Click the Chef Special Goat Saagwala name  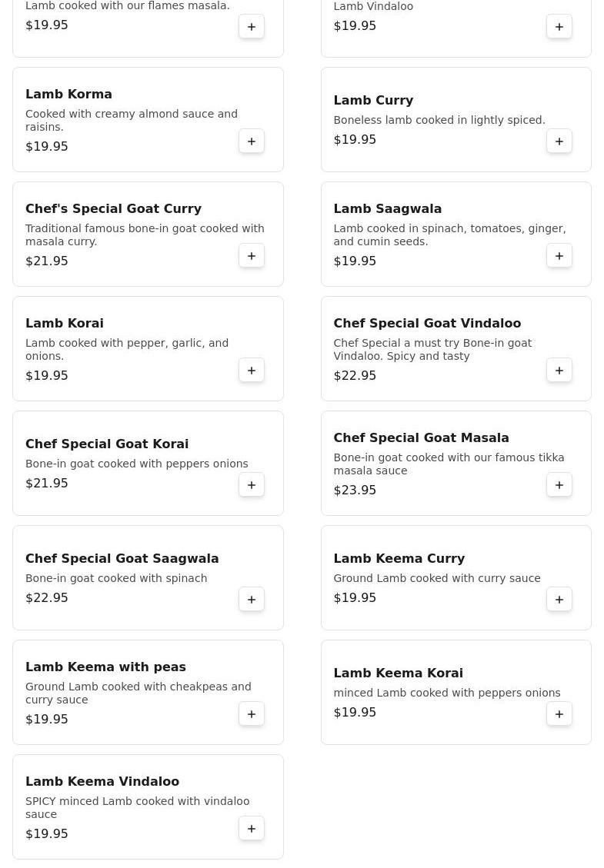pyautogui.click(x=122, y=558)
